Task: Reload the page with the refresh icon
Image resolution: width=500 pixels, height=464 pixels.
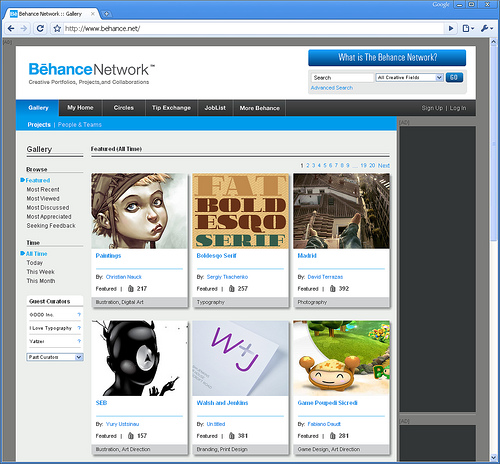Action: click(x=40, y=29)
